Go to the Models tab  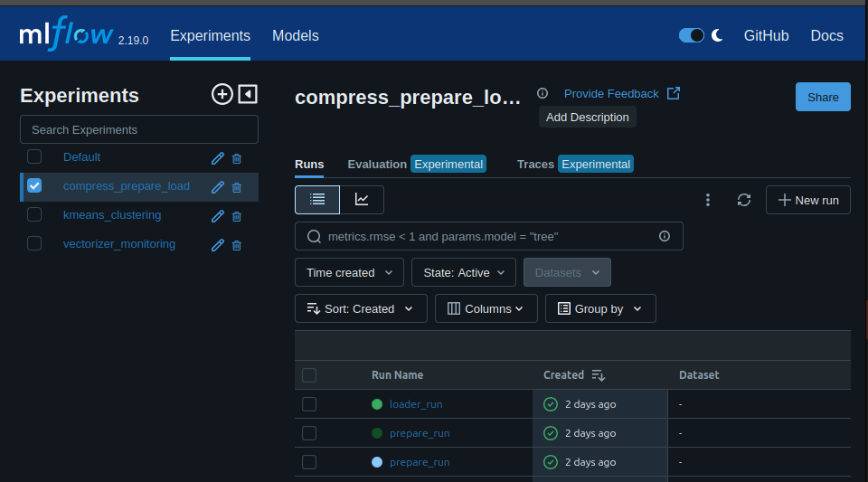(296, 36)
